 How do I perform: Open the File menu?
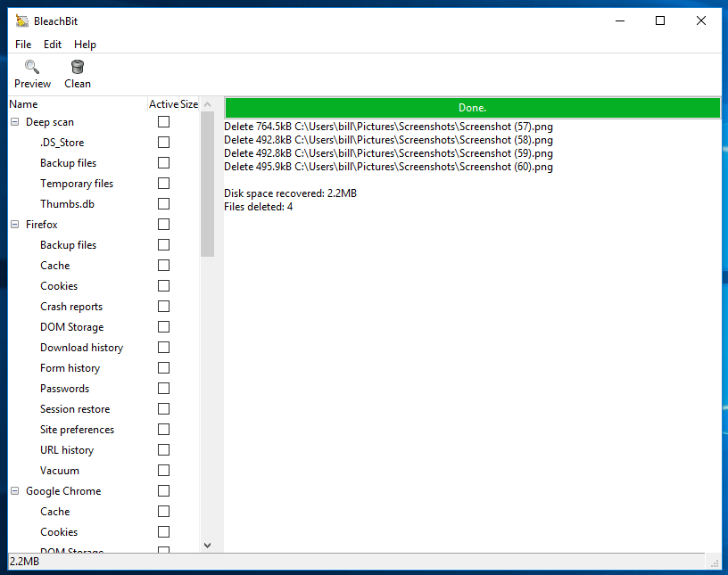23,45
